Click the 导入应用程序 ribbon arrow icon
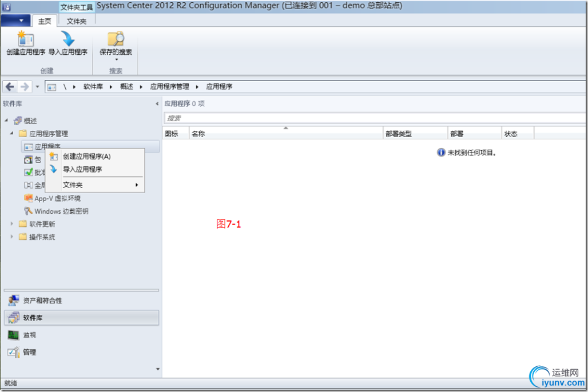588x392 pixels. pyautogui.click(x=68, y=39)
